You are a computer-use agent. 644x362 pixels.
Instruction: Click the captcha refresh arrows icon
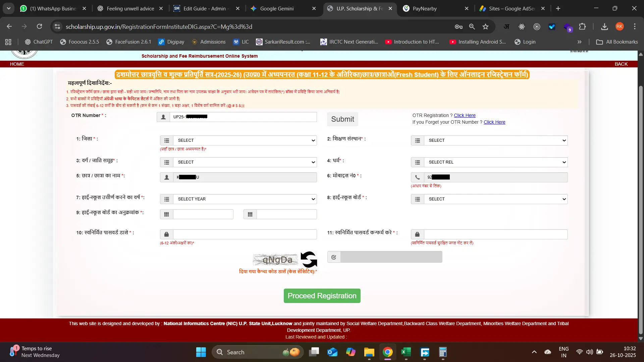point(309,259)
